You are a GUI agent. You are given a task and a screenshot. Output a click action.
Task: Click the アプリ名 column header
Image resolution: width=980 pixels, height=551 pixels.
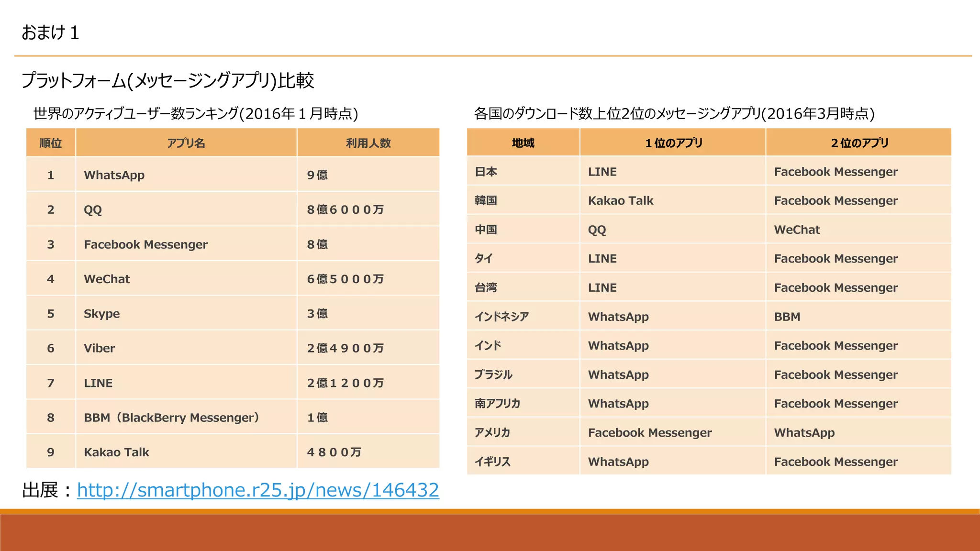(x=186, y=143)
